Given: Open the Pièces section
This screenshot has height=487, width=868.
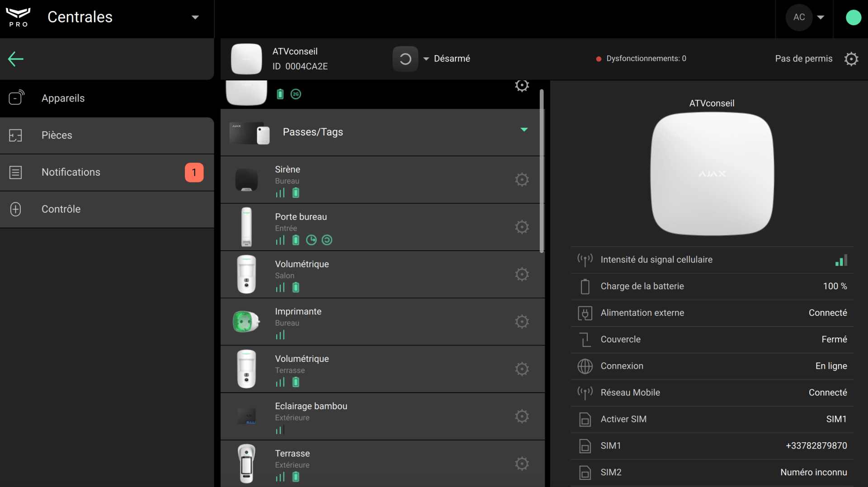Looking at the screenshot, I should [x=107, y=136].
